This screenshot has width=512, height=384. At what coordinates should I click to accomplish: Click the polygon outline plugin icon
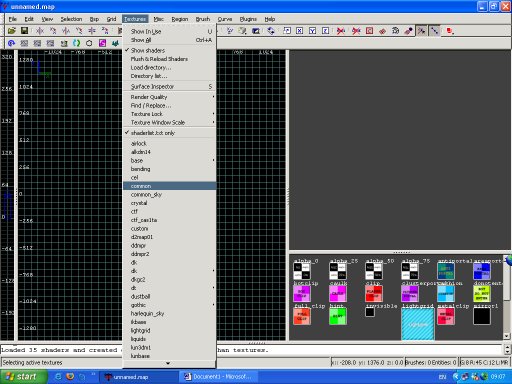pyautogui.click(x=89, y=43)
